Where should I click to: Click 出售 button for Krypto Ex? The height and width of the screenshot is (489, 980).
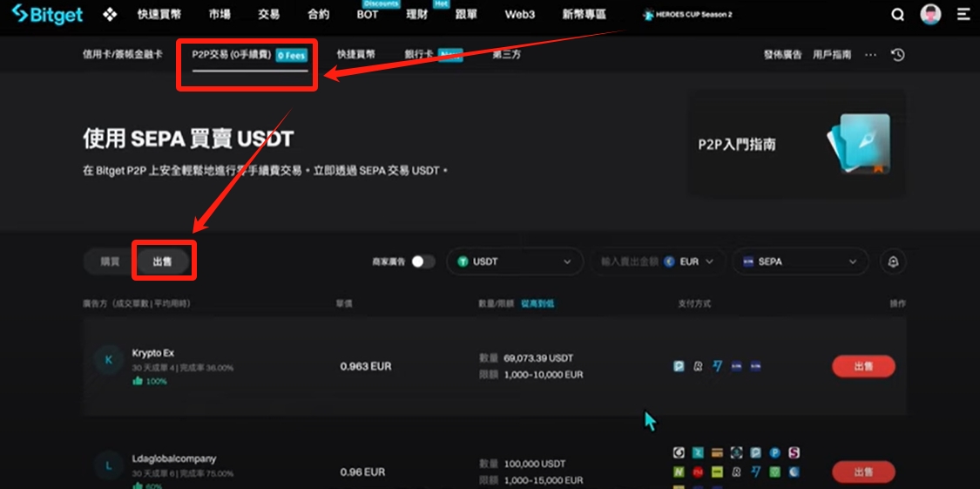click(864, 366)
